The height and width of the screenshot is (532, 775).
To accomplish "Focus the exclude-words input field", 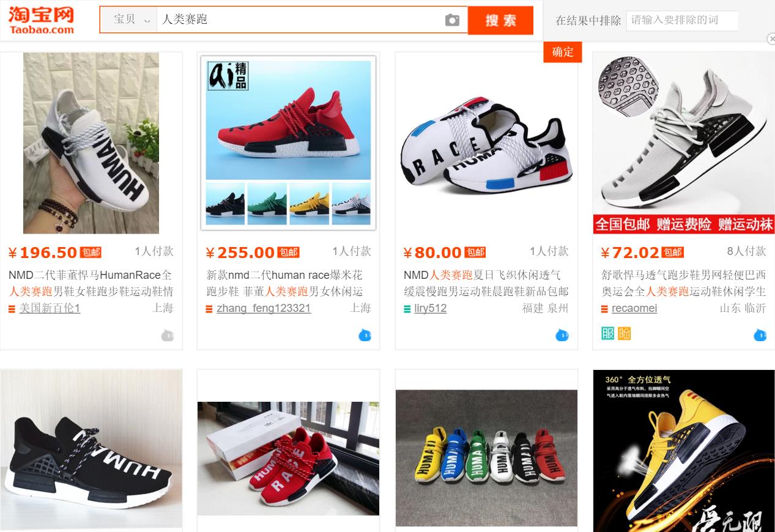I will (x=682, y=20).
